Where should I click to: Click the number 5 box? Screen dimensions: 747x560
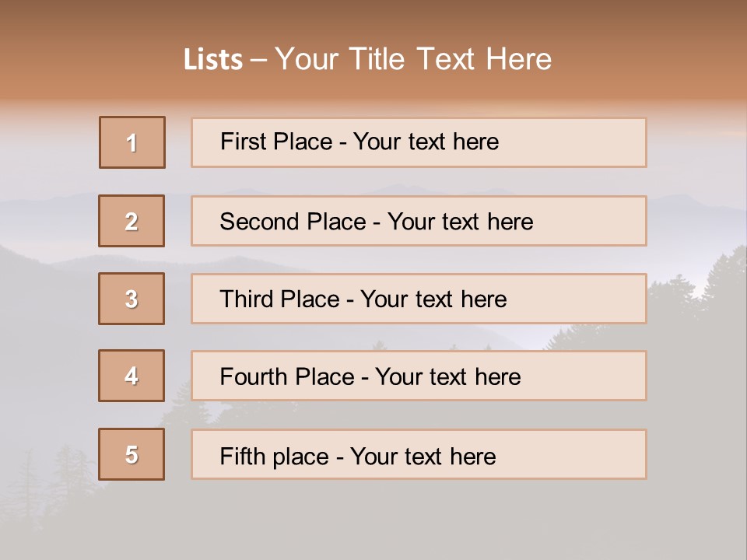click(x=132, y=454)
